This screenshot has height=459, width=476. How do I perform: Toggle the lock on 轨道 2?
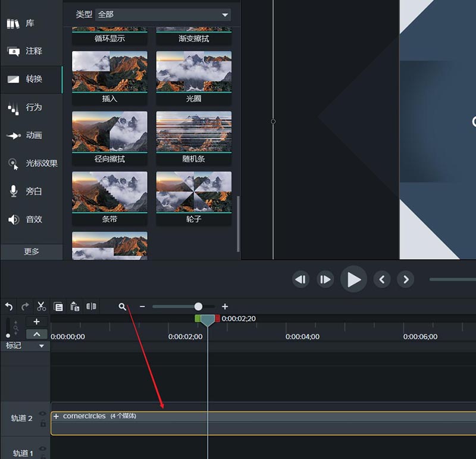[x=42, y=423]
